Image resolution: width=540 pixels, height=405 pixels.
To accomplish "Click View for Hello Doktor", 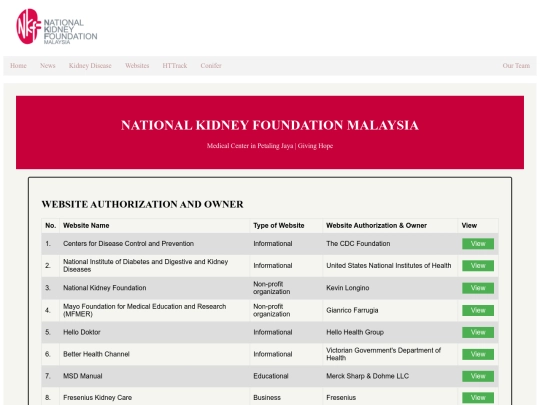I will [478, 332].
